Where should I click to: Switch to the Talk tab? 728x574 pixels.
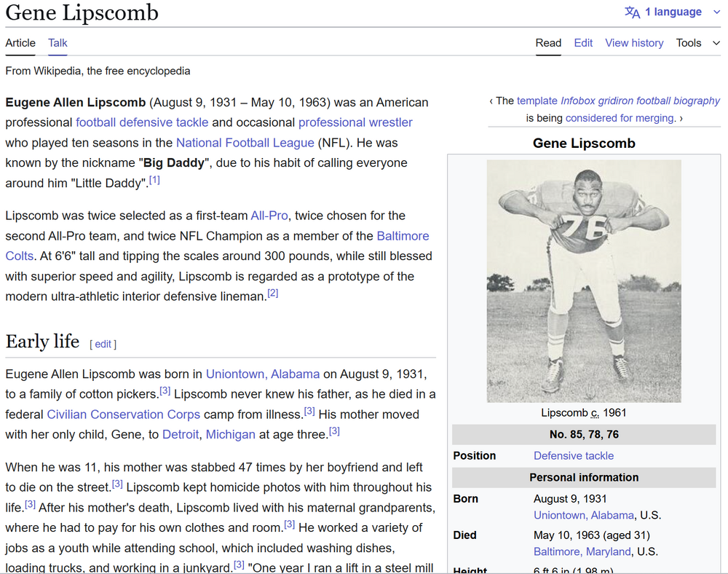[58, 43]
